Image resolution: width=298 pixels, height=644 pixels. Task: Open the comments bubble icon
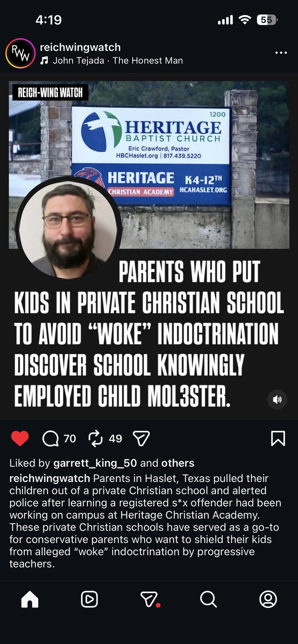coord(51,439)
